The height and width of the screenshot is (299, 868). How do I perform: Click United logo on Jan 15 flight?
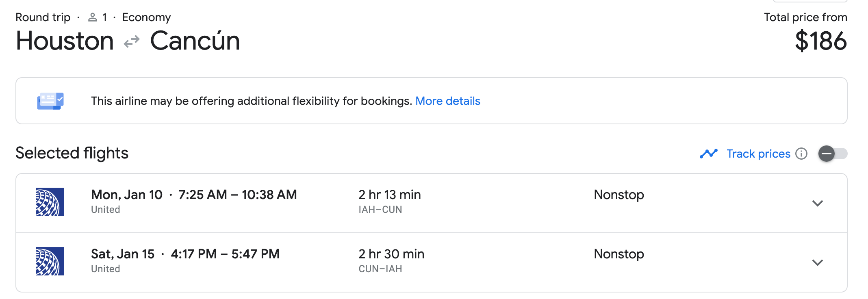50,261
